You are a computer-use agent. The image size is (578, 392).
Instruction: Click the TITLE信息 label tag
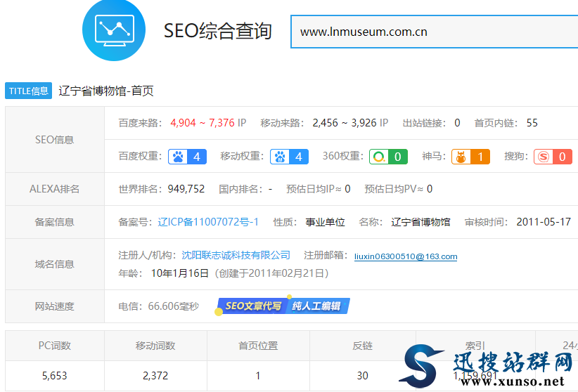(28, 91)
